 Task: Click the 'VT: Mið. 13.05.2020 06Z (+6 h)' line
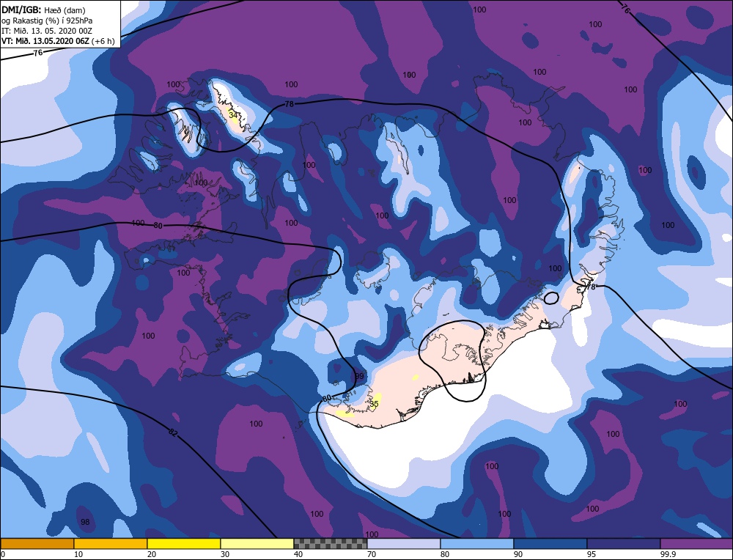[58, 40]
